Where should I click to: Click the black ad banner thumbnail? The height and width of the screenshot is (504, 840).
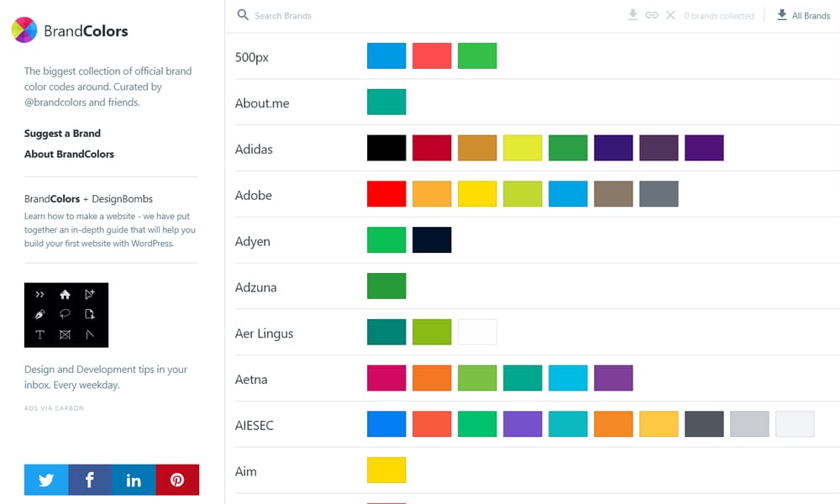coord(66,315)
